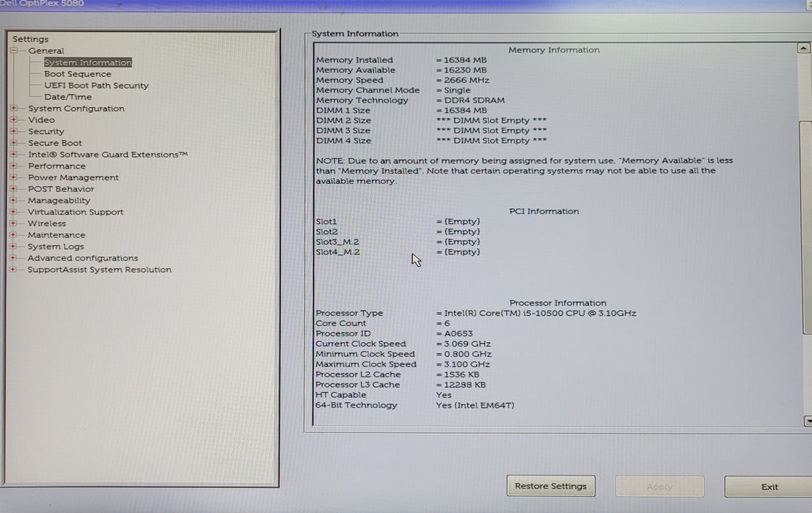
Task: Open Date/Time settings
Action: [67, 97]
